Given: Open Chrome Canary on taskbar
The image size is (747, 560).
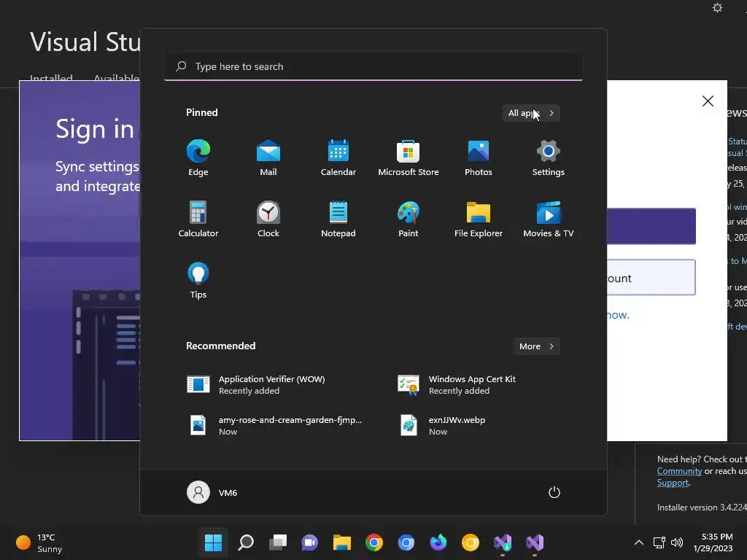Looking at the screenshot, I should (471, 542).
